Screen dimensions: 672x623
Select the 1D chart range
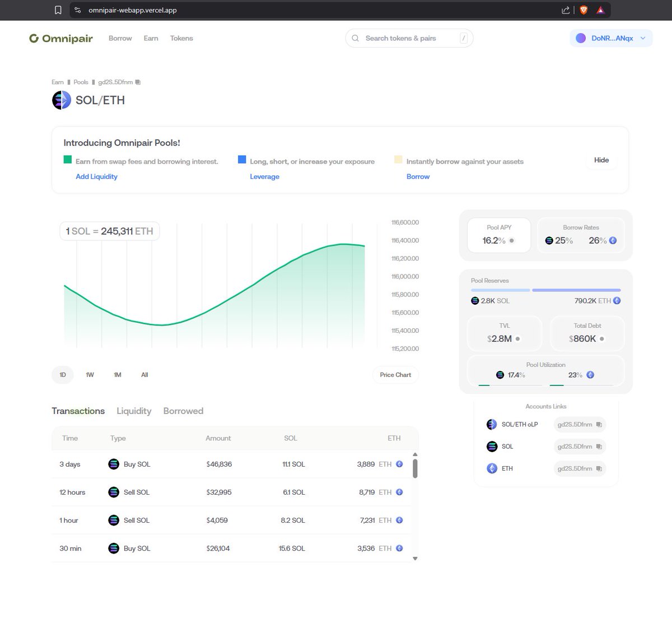[63, 375]
